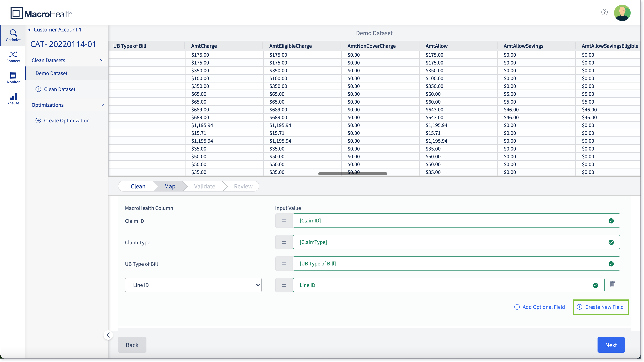Click the Line ID input value field
Screen dimensions: 644x362
point(449,285)
